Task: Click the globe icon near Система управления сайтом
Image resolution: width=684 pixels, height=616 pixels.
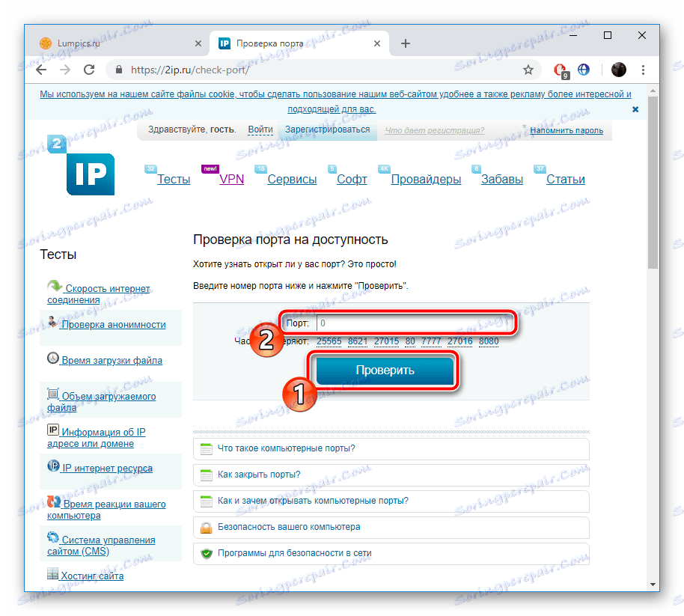Action: (x=52, y=537)
